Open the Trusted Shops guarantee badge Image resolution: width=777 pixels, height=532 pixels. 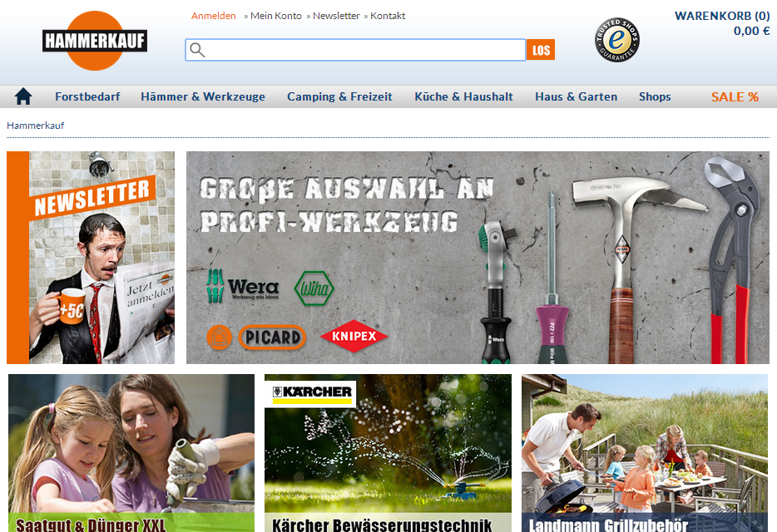pyautogui.click(x=617, y=40)
